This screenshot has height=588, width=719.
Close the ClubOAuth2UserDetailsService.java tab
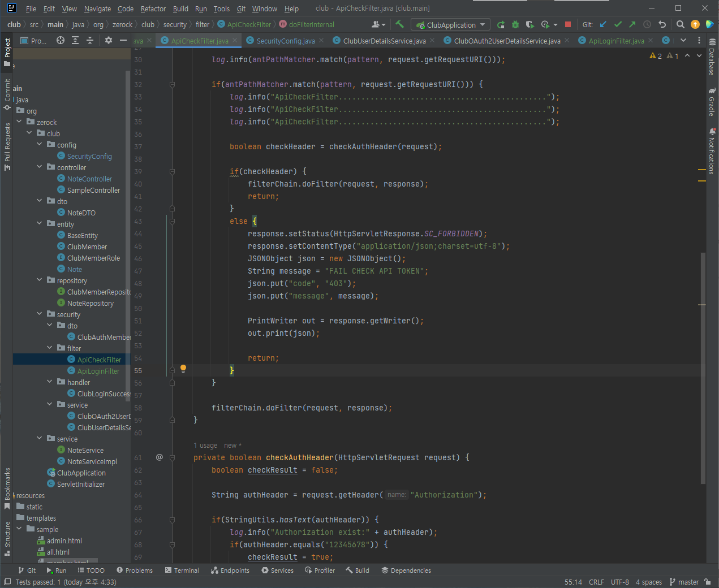[x=567, y=41]
